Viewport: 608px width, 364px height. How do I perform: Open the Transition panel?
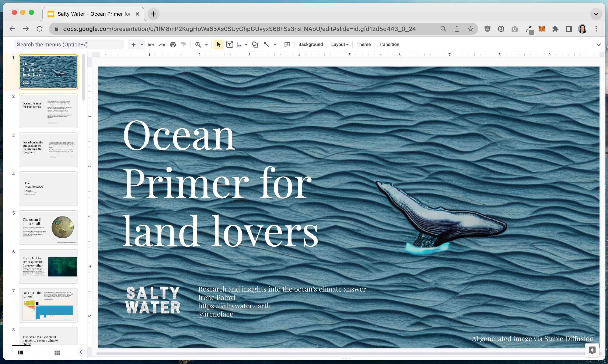click(x=389, y=44)
